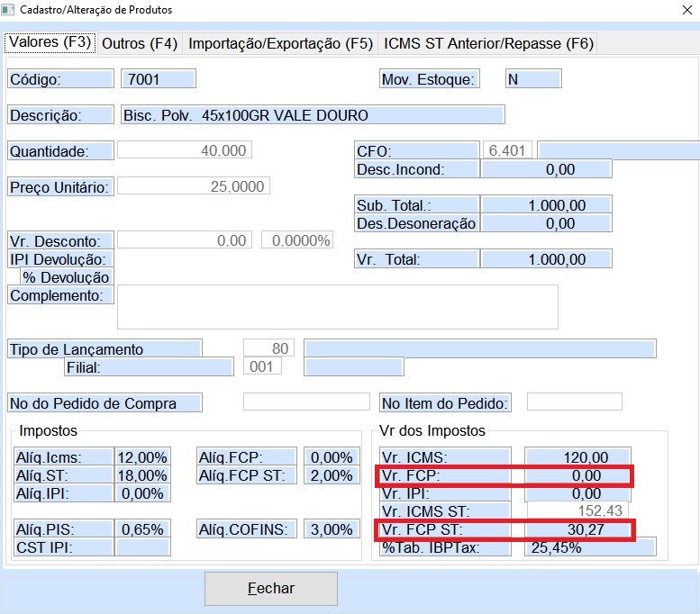Click the Mov. Estoque field
700x614 pixels.
tap(533, 79)
